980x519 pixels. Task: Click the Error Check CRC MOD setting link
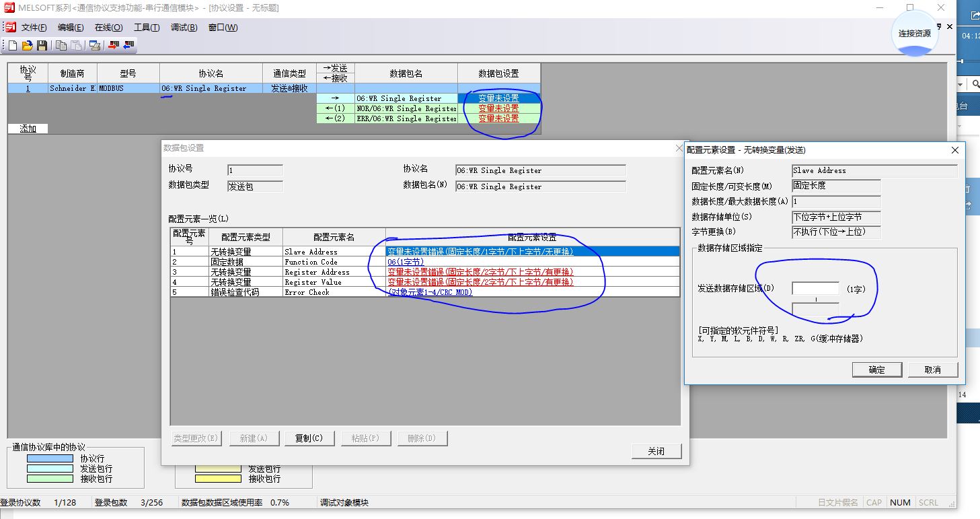coord(429,292)
